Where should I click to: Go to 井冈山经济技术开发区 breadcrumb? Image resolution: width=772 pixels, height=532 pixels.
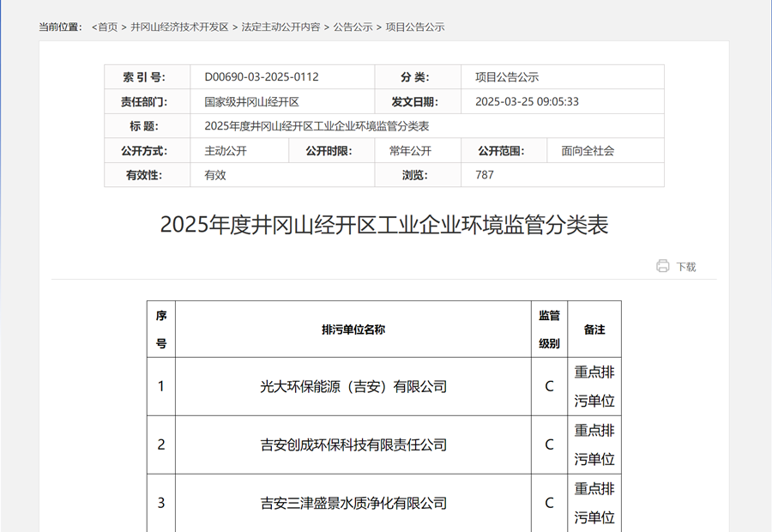tap(179, 27)
